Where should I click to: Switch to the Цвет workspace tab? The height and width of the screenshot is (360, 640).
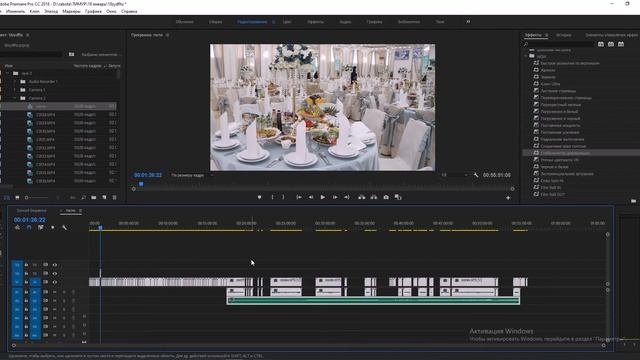point(287,22)
